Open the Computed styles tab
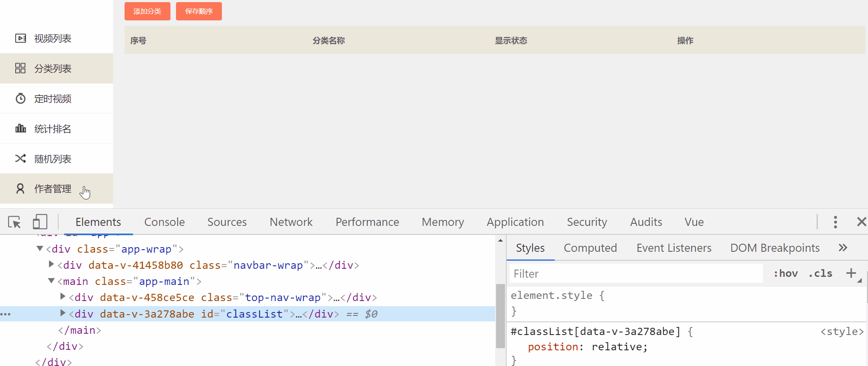The width and height of the screenshot is (868, 366). pyautogui.click(x=590, y=248)
